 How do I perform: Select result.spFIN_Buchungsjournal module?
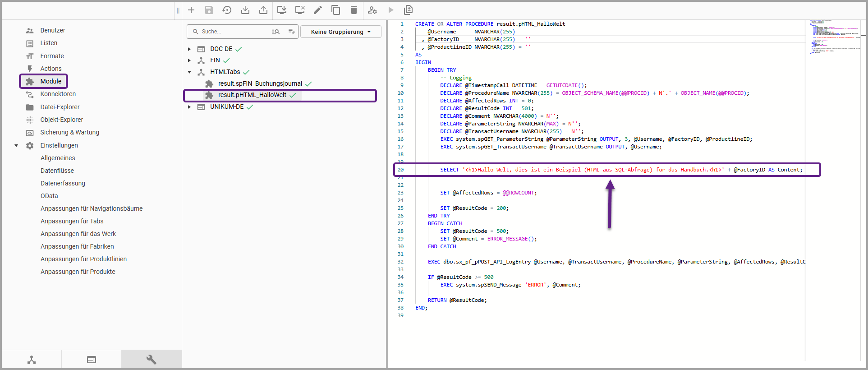tap(260, 83)
